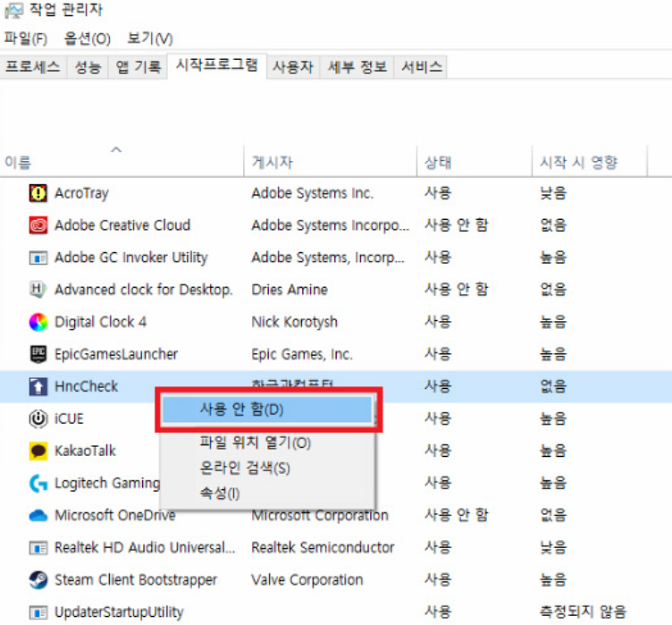This screenshot has width=672, height=625.
Task: Click the Digital Clock 4 colorful icon
Action: [x=38, y=322]
